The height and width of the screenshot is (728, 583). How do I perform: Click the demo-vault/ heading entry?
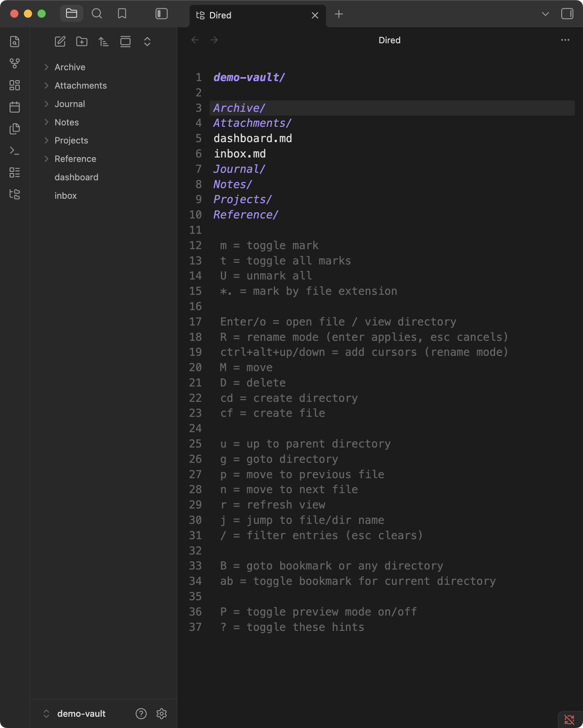249,78
